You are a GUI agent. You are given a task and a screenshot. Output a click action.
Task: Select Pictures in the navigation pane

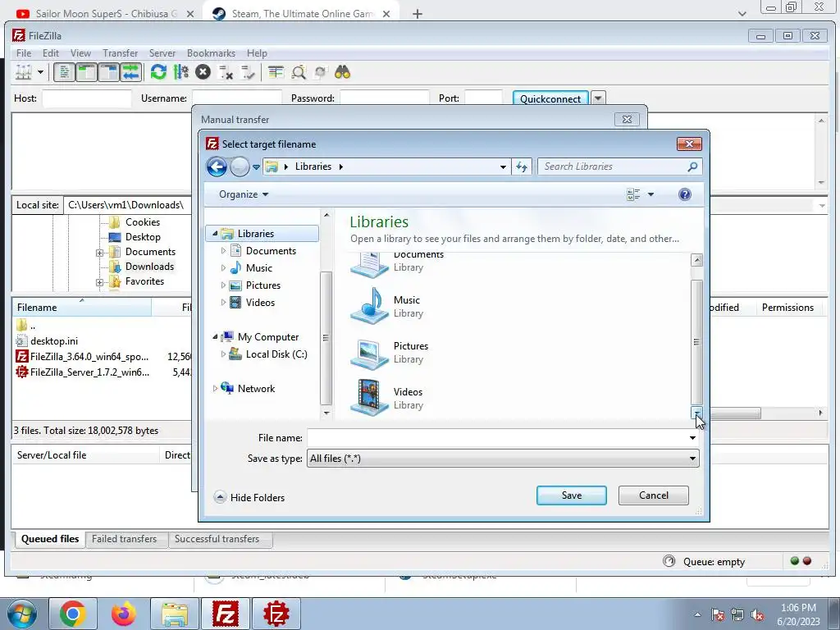(263, 285)
